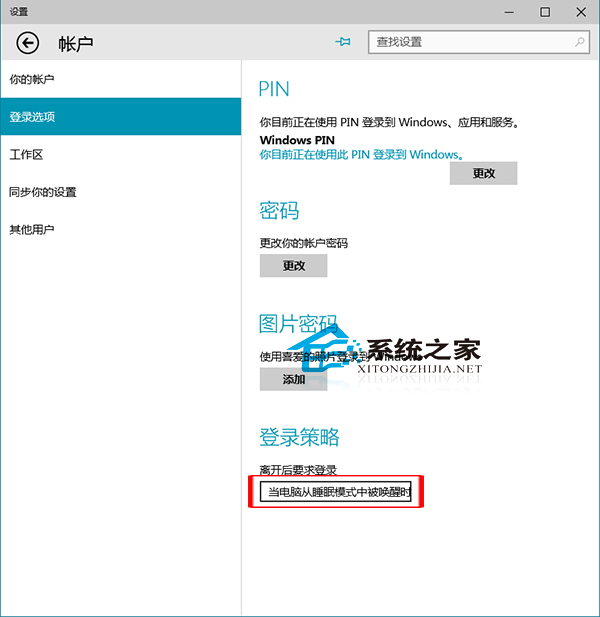Open 其他用户 section
This screenshot has width=600, height=617.
pos(120,229)
